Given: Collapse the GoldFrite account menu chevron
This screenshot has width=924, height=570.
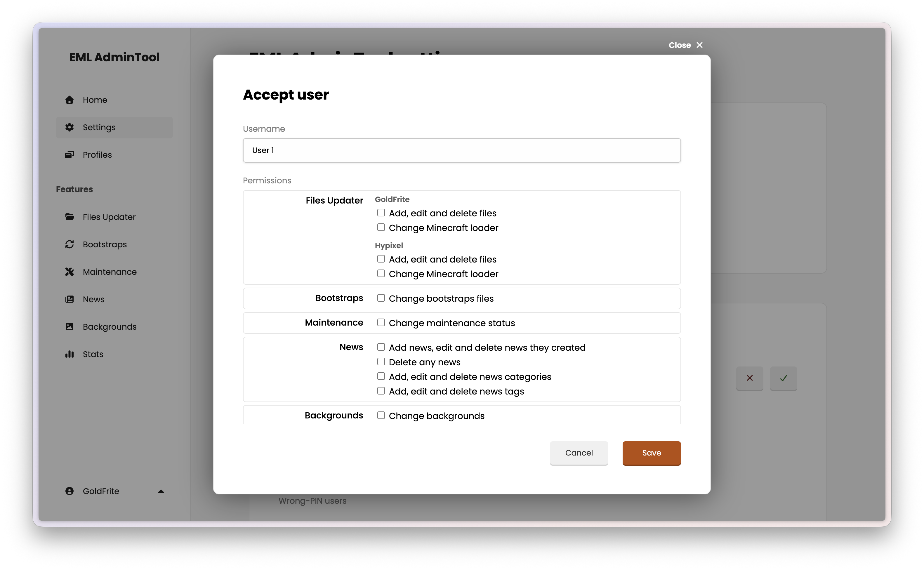Looking at the screenshot, I should pos(161,491).
